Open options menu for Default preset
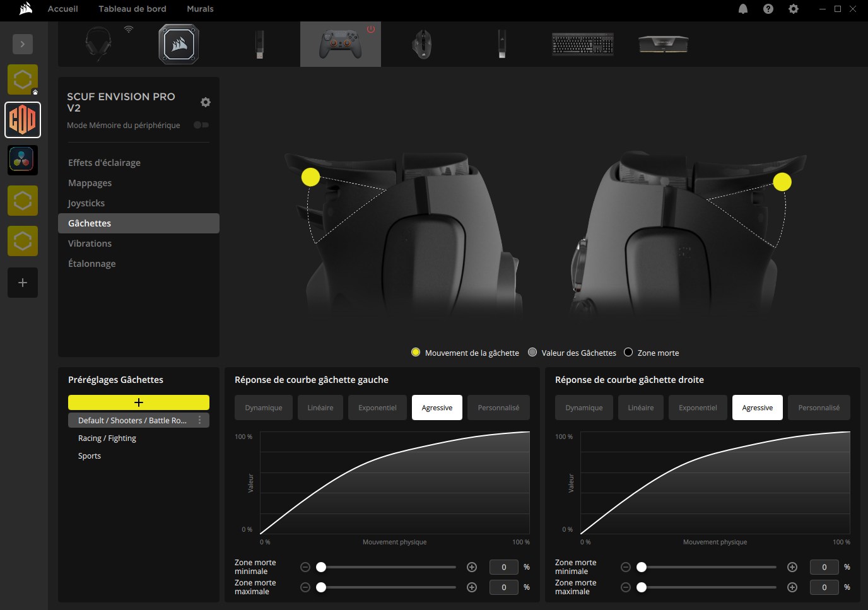 point(200,420)
